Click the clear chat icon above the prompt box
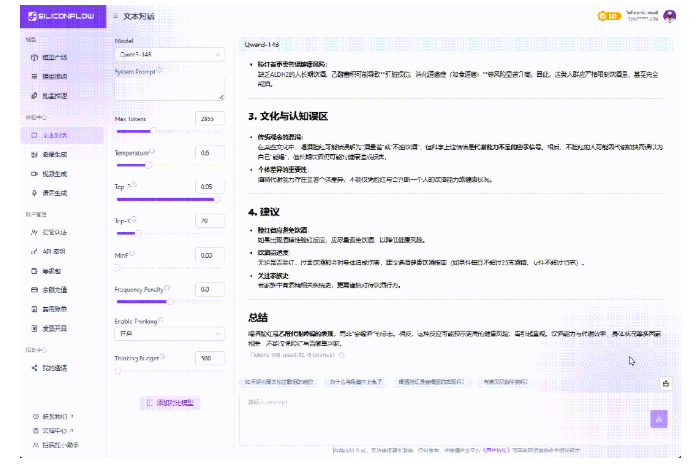The width and height of the screenshot is (699, 467). click(665, 382)
